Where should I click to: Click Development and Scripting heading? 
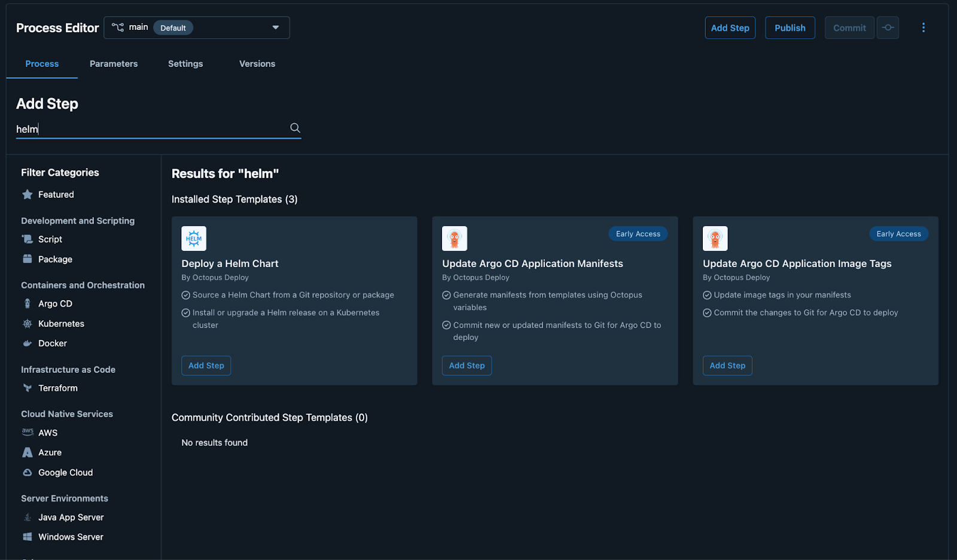pos(78,221)
